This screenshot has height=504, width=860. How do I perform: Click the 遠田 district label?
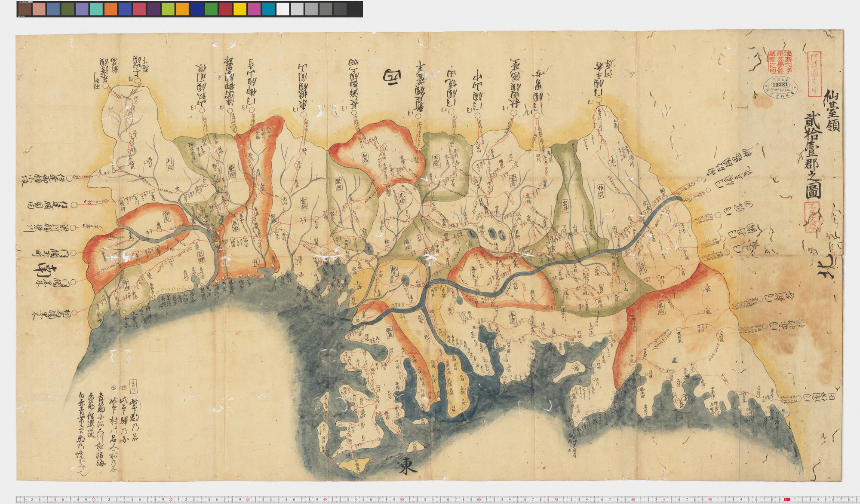408,244
